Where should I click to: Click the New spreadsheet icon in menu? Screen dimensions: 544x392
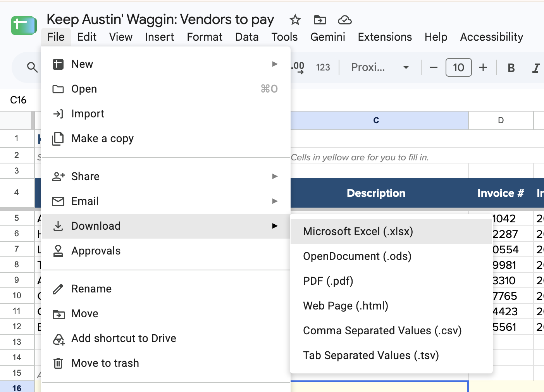pyautogui.click(x=58, y=64)
